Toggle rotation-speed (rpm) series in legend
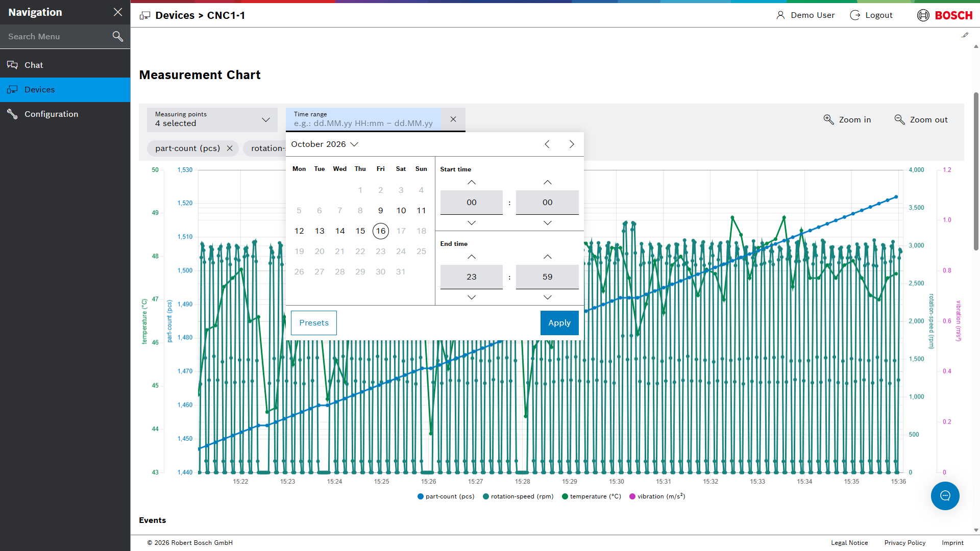Viewport: 980px width, 551px height. (x=518, y=496)
